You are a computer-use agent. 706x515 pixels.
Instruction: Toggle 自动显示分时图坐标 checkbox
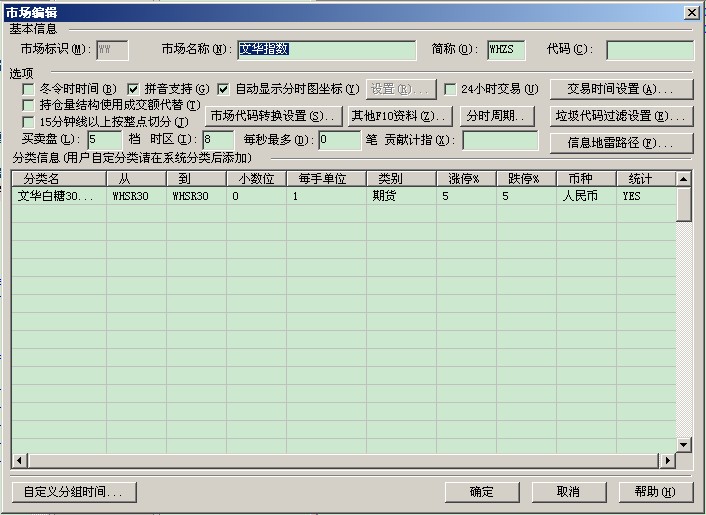click(223, 89)
